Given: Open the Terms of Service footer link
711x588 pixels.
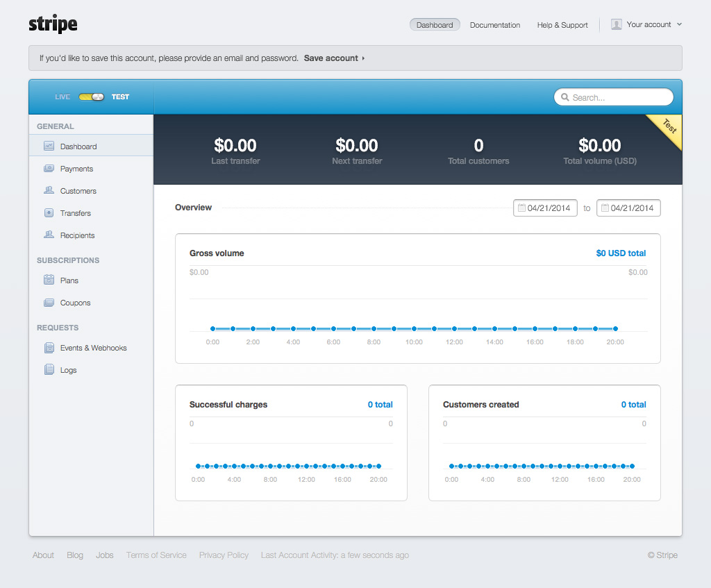Looking at the screenshot, I should pyautogui.click(x=156, y=555).
